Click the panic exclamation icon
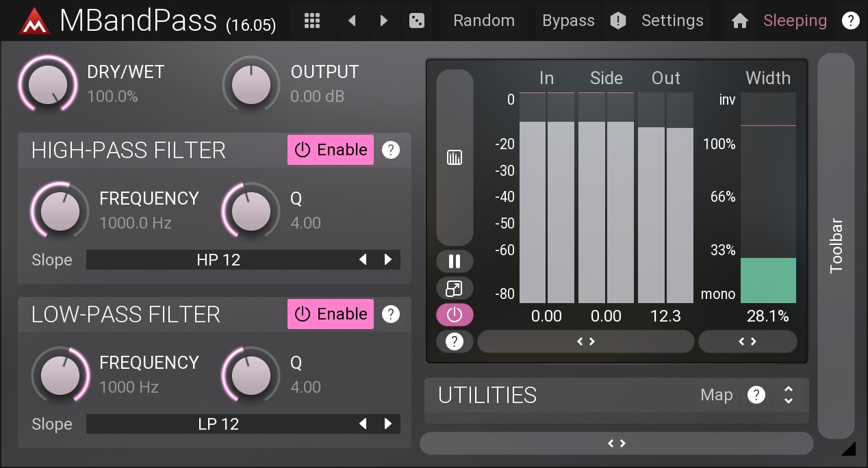Image resolution: width=868 pixels, height=468 pixels. tap(618, 21)
